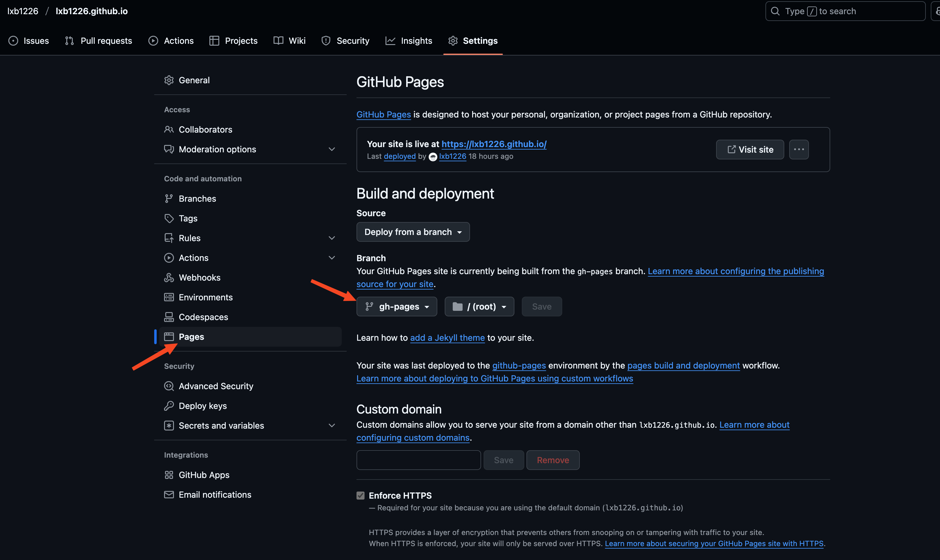The image size is (940, 560).
Task: Go to the Insights tab
Action: click(409, 41)
